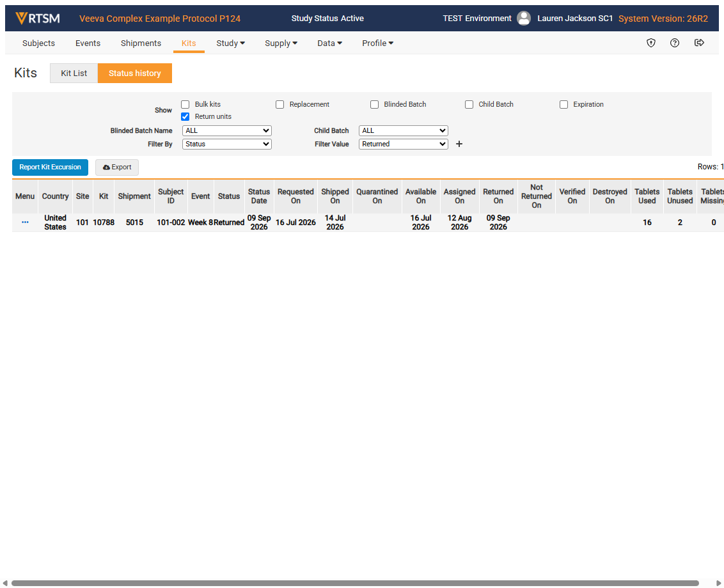Enable the Expiration checkbox

click(x=563, y=104)
